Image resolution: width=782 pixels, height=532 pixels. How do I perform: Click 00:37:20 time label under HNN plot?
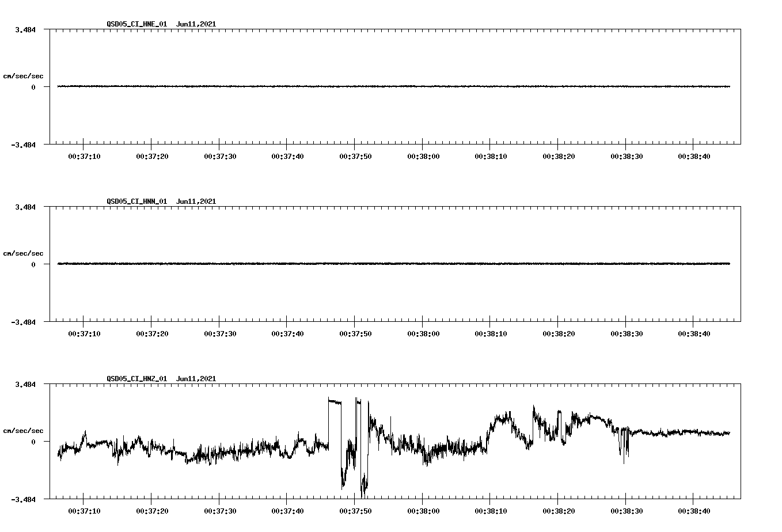tap(152, 334)
